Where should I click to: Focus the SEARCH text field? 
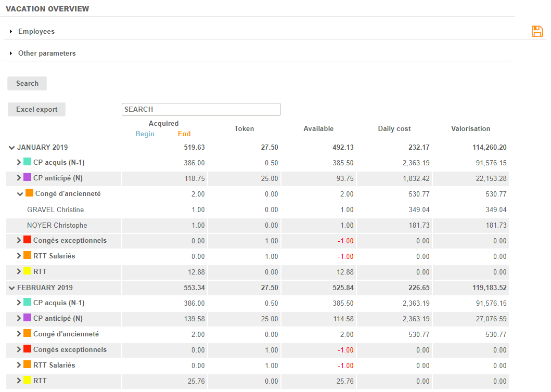201,110
